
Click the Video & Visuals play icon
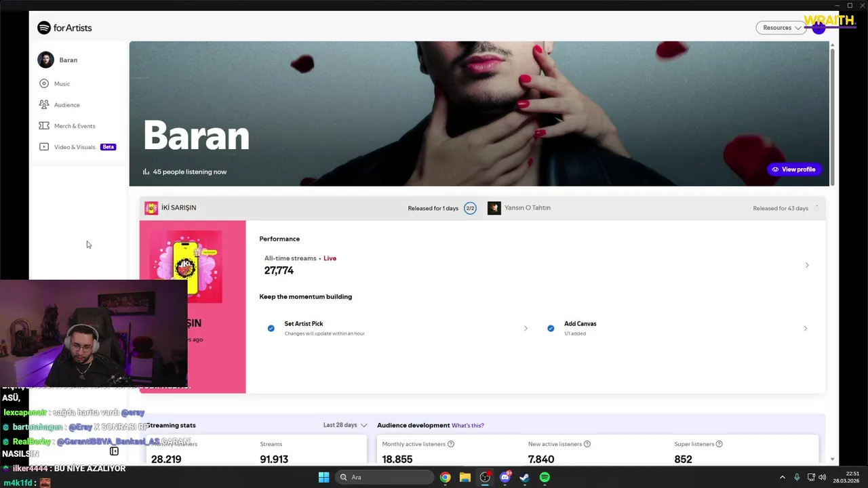[44, 146]
